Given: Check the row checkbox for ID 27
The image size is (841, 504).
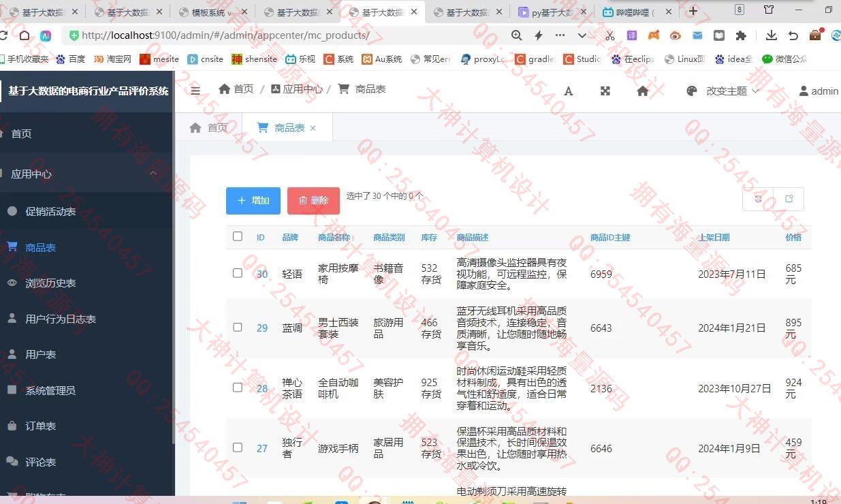Looking at the screenshot, I should tap(238, 447).
